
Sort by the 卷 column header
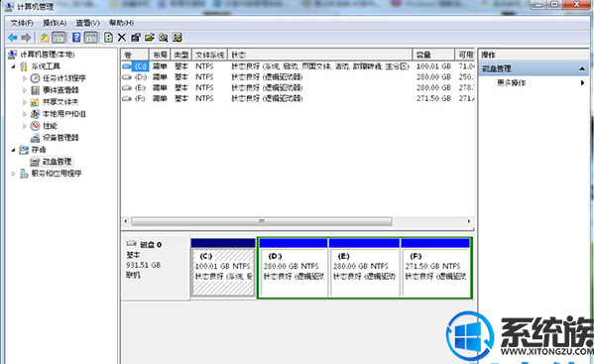[x=135, y=55]
